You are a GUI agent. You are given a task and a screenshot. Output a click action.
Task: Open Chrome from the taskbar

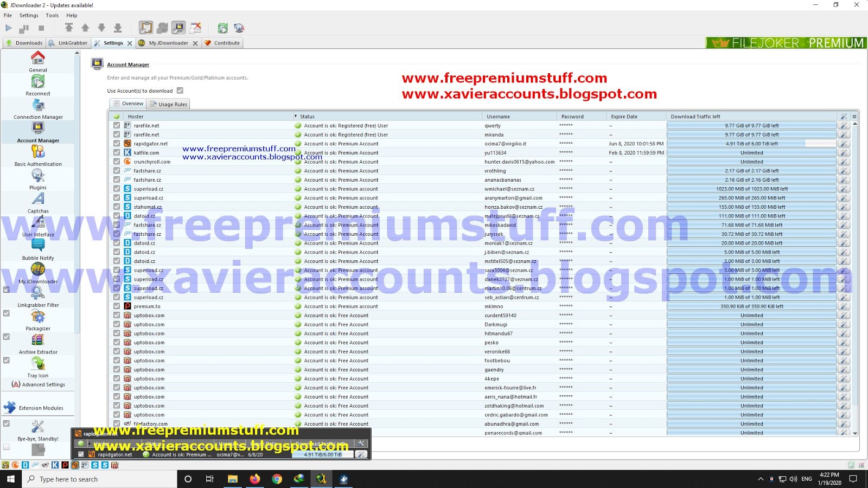pyautogui.click(x=277, y=479)
